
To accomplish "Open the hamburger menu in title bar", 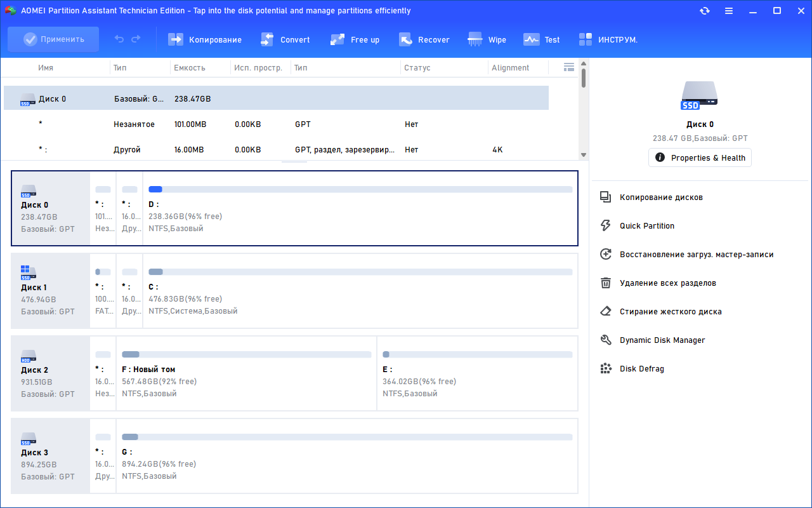I will [729, 11].
